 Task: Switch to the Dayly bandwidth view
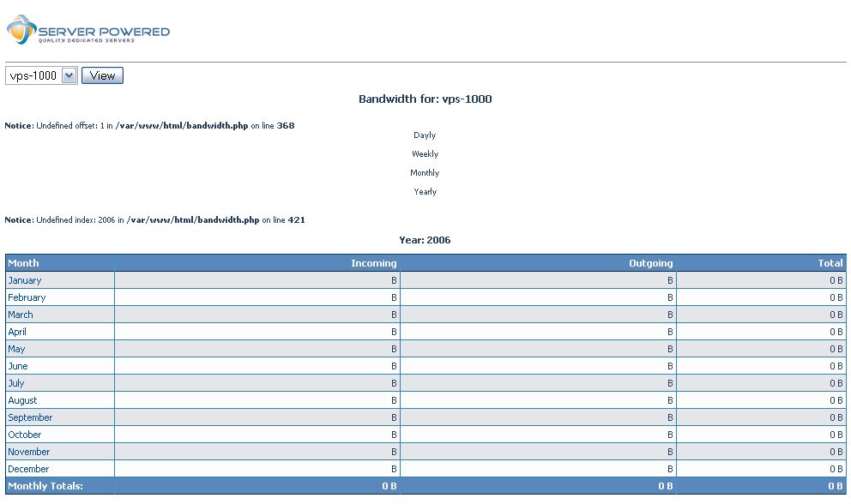[x=425, y=135]
